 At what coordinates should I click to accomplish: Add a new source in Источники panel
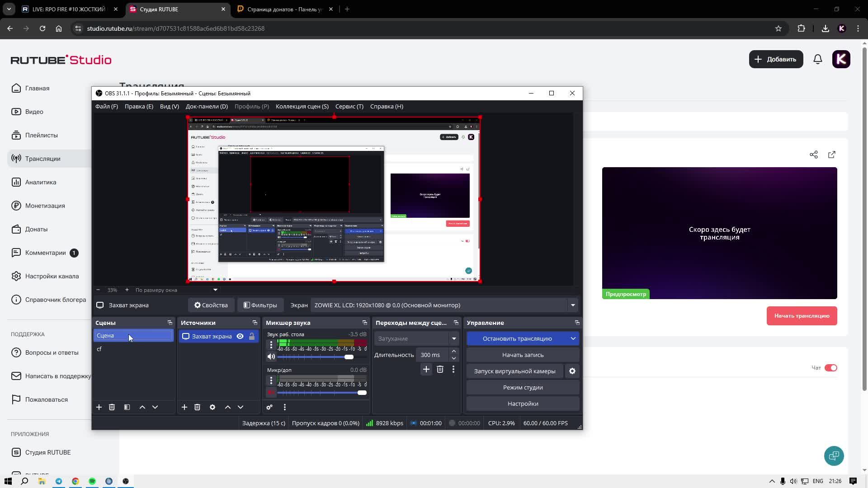(184, 407)
